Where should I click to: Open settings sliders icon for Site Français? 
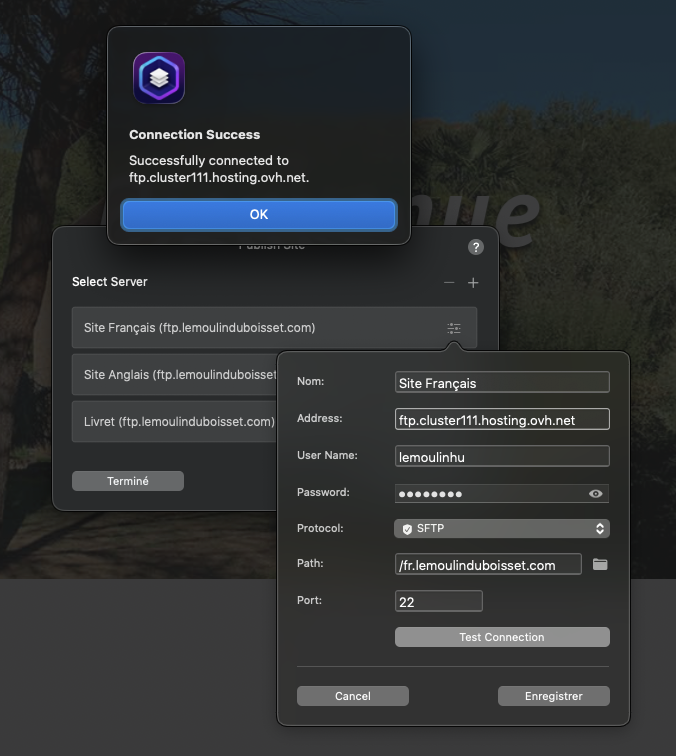coord(454,328)
